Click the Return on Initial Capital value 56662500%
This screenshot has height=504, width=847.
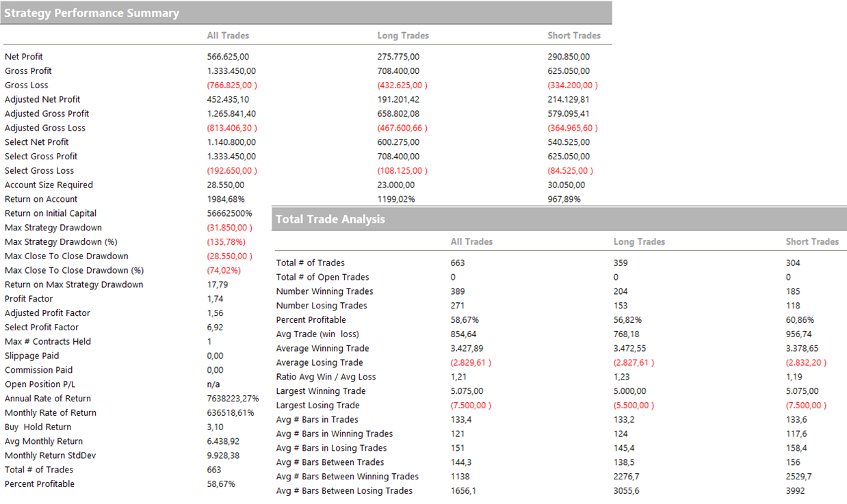(x=229, y=213)
